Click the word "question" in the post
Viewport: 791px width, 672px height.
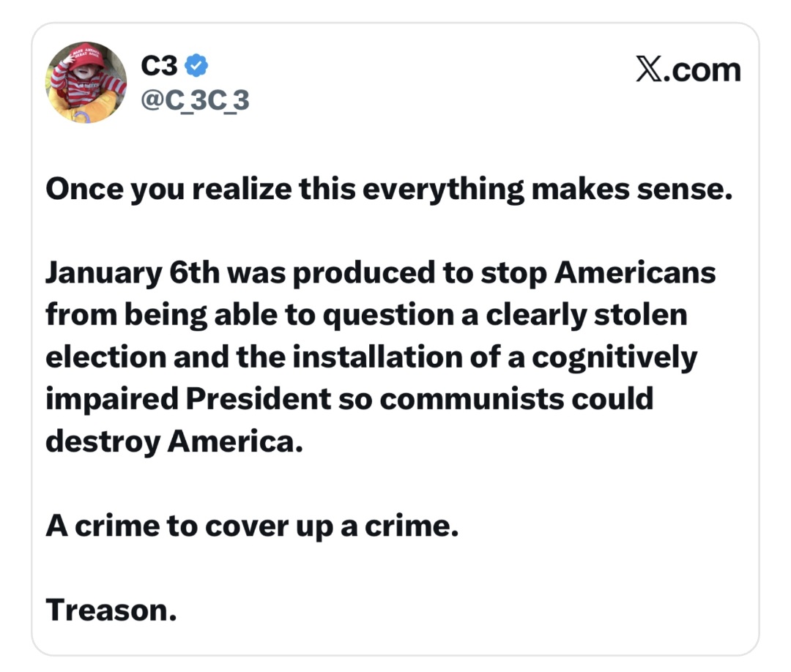pyautogui.click(x=378, y=316)
